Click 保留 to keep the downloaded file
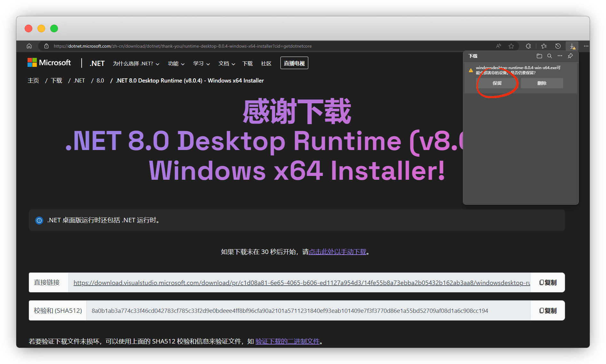The width and height of the screenshot is (606, 364). pyautogui.click(x=497, y=83)
